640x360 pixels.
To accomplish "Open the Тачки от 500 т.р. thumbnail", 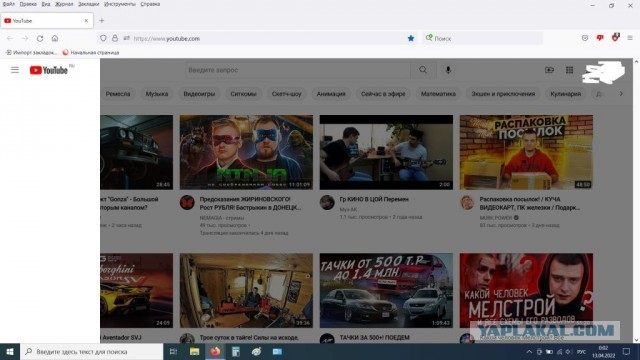I will pos(386,290).
